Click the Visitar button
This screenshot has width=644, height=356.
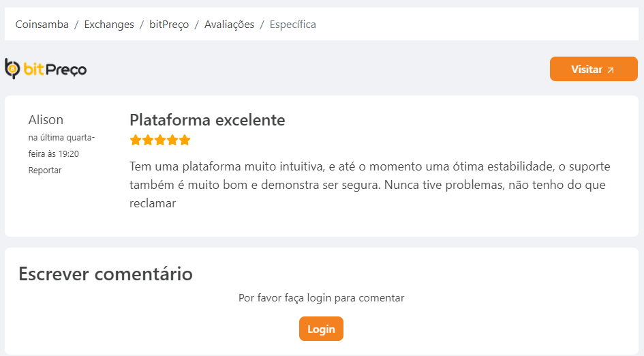tap(594, 69)
